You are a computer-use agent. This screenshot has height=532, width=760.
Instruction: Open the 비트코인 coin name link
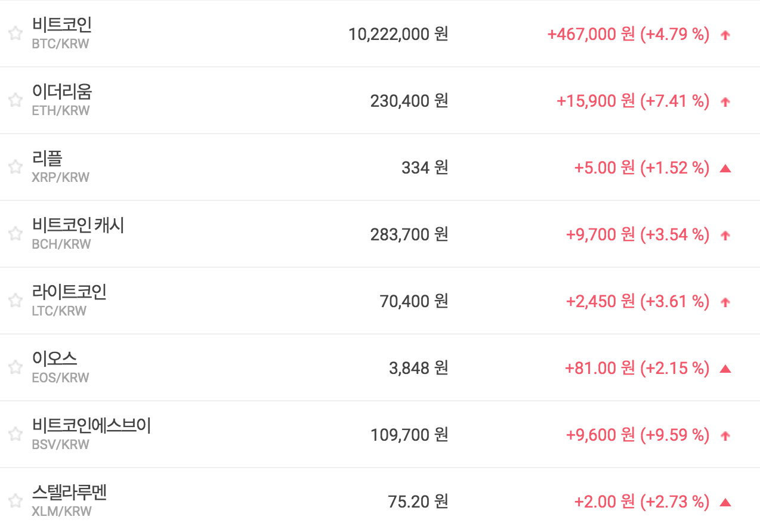62,25
